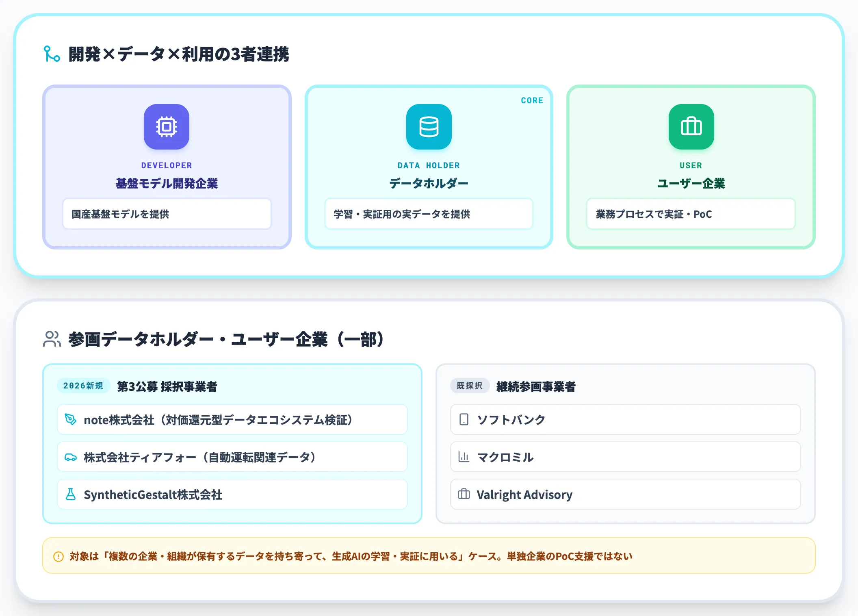Click the 基盤モデル開発企業 title
858x616 pixels.
point(167,183)
